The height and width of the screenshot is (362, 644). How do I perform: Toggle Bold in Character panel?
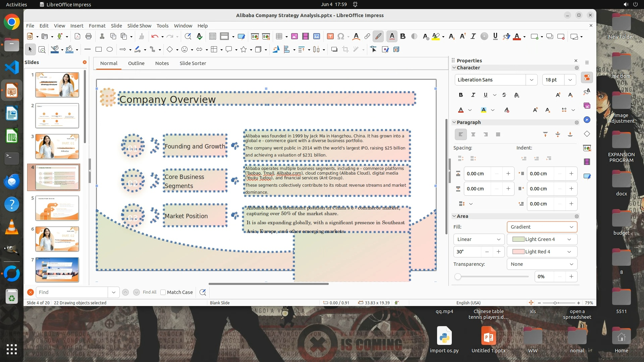(461, 95)
